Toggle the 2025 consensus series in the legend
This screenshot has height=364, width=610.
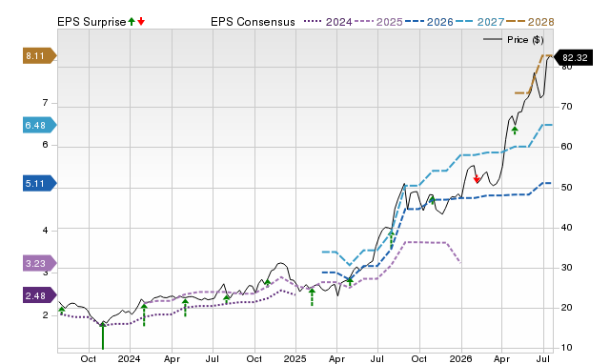tap(378, 22)
